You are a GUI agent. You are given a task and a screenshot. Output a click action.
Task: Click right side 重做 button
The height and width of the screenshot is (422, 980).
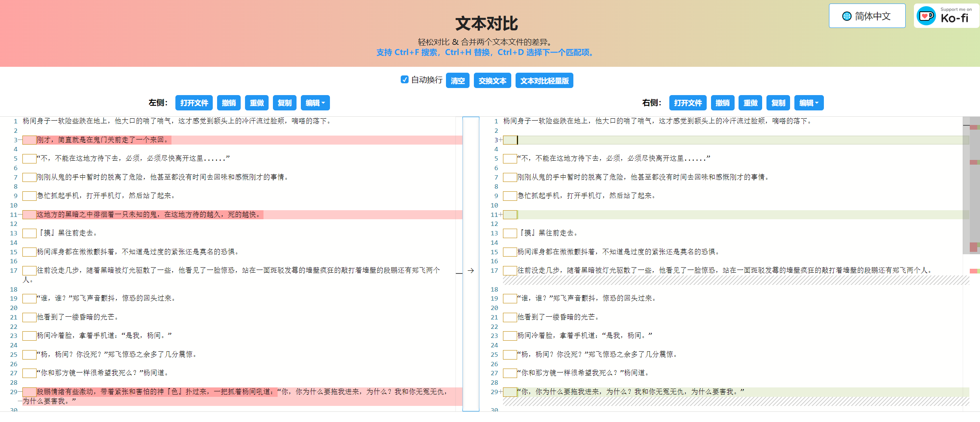click(x=750, y=103)
